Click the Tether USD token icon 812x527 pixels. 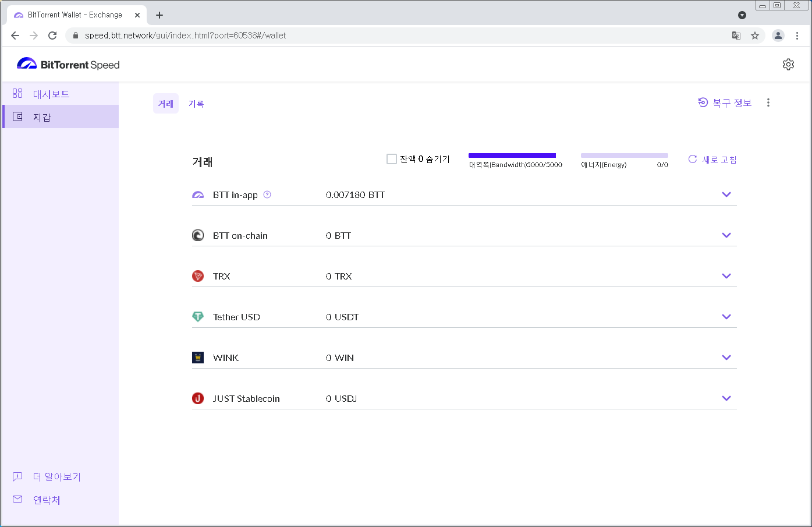coord(198,317)
